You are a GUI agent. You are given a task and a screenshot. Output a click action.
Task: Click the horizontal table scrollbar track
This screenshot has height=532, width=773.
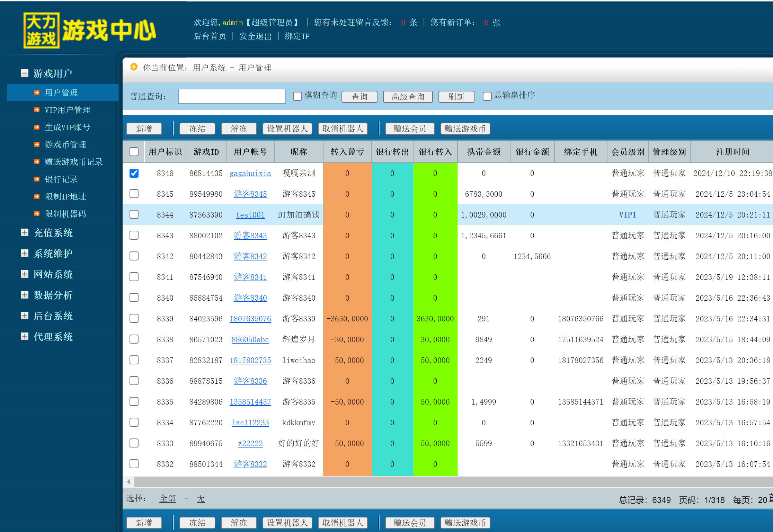pyautogui.click(x=450, y=481)
